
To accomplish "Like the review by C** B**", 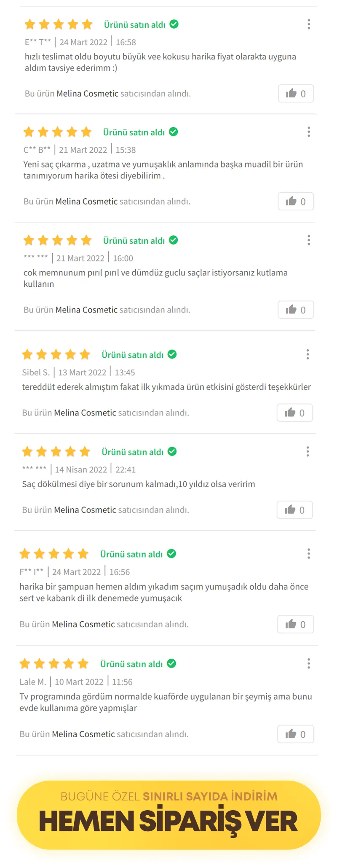I will click(x=296, y=202).
